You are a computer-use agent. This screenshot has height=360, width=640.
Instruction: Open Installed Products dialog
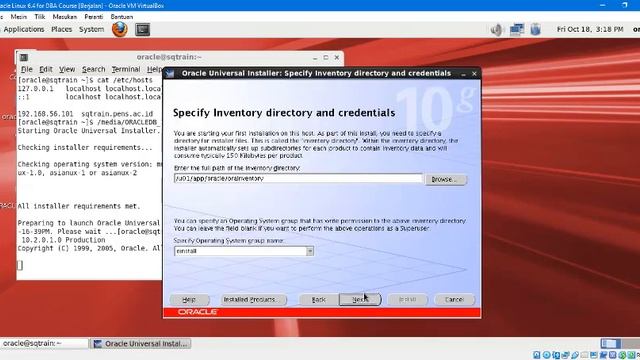coord(253,300)
